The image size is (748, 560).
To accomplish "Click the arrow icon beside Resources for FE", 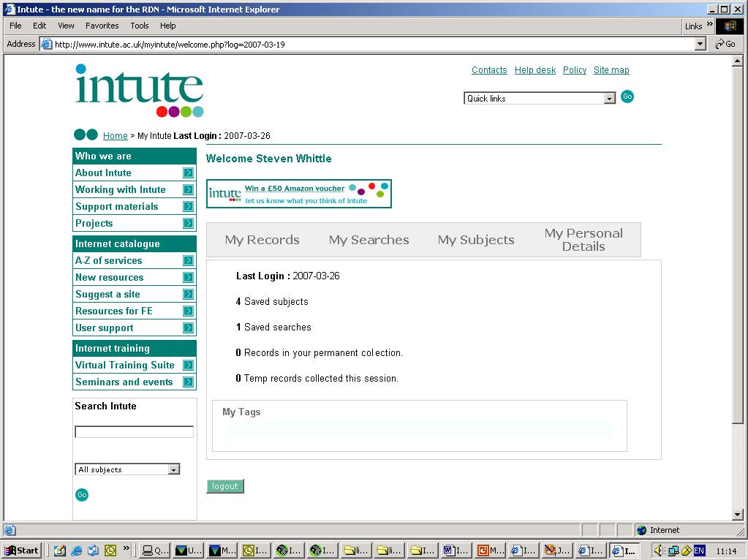I will click(189, 311).
